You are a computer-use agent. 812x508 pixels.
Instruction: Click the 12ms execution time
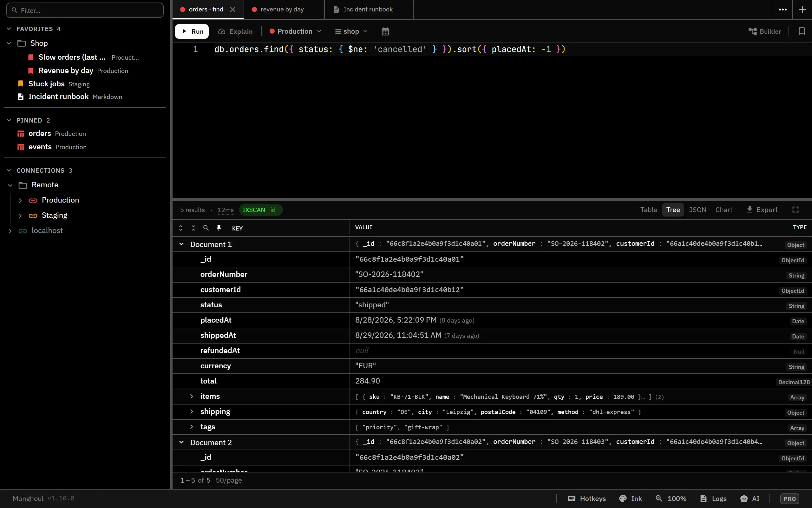[226, 210]
